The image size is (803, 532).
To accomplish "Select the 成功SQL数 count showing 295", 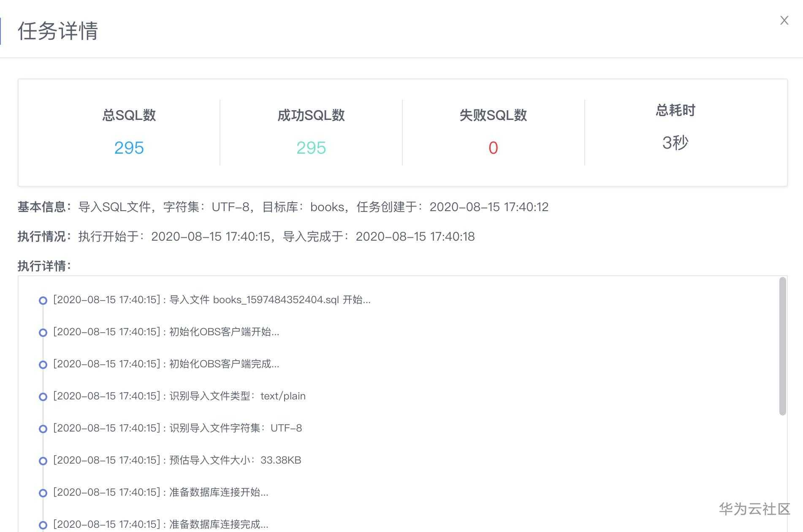I will [x=311, y=148].
